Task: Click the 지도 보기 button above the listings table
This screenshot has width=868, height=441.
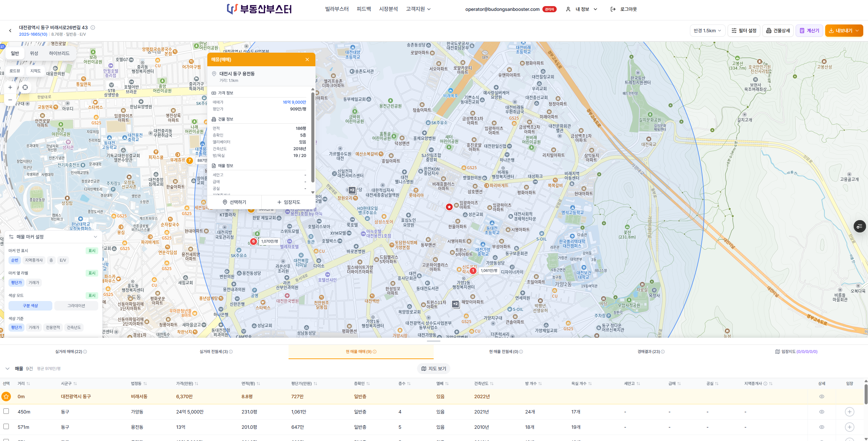Action: (434, 368)
